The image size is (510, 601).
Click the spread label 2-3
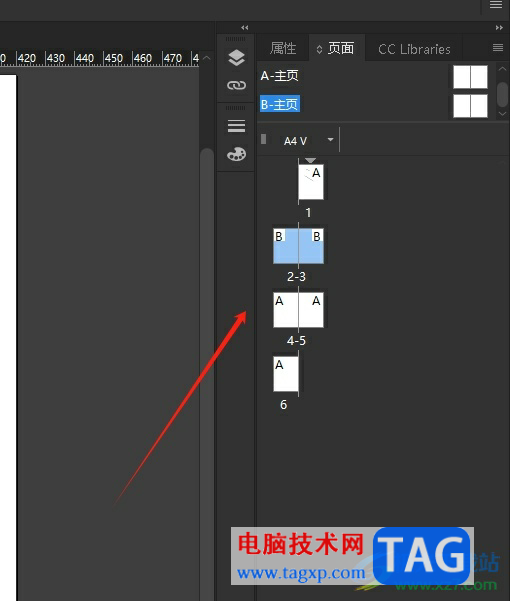[296, 277]
